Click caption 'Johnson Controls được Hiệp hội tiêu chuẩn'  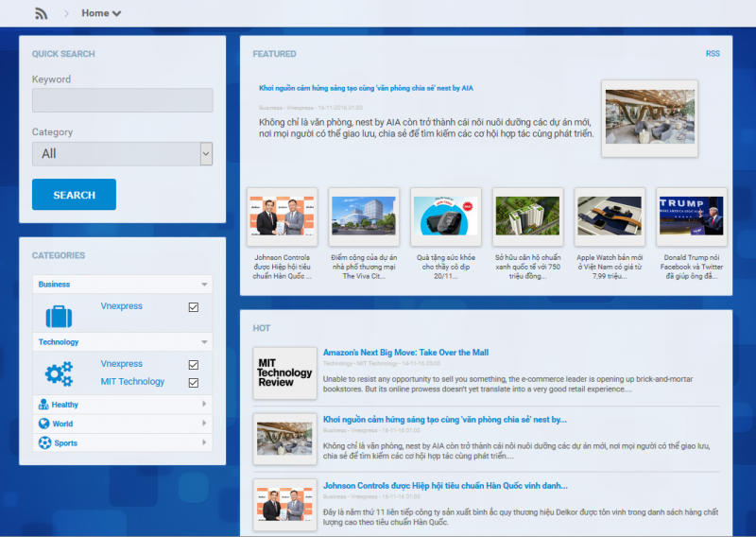pyautogui.click(x=282, y=267)
